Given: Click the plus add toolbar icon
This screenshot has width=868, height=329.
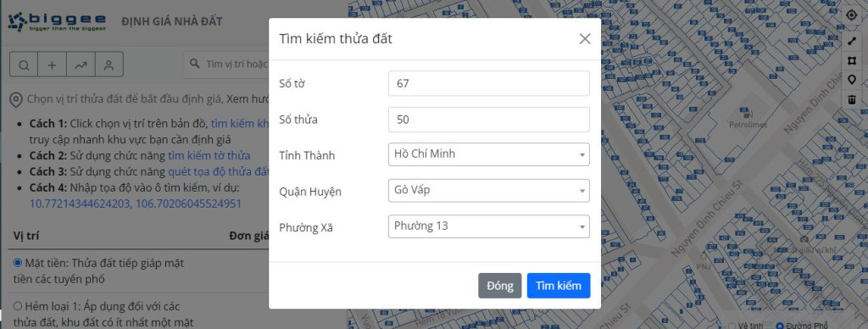Looking at the screenshot, I should pyautogui.click(x=52, y=64).
